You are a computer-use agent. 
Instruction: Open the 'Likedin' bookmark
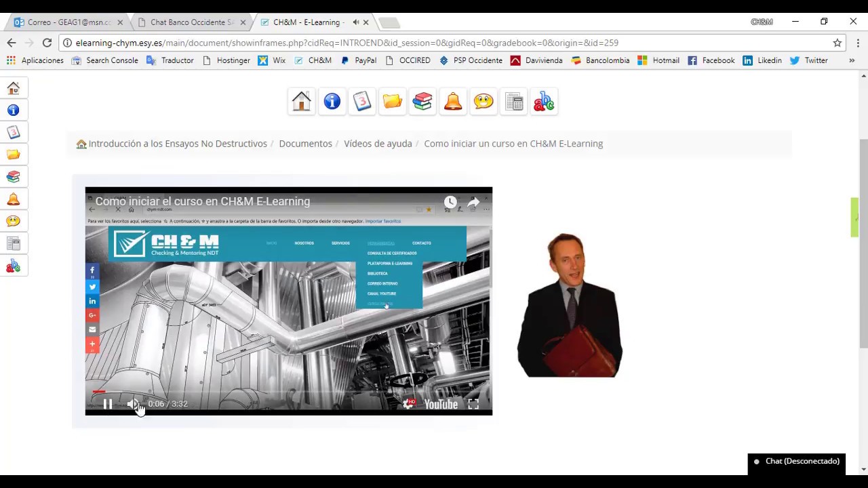click(x=762, y=60)
